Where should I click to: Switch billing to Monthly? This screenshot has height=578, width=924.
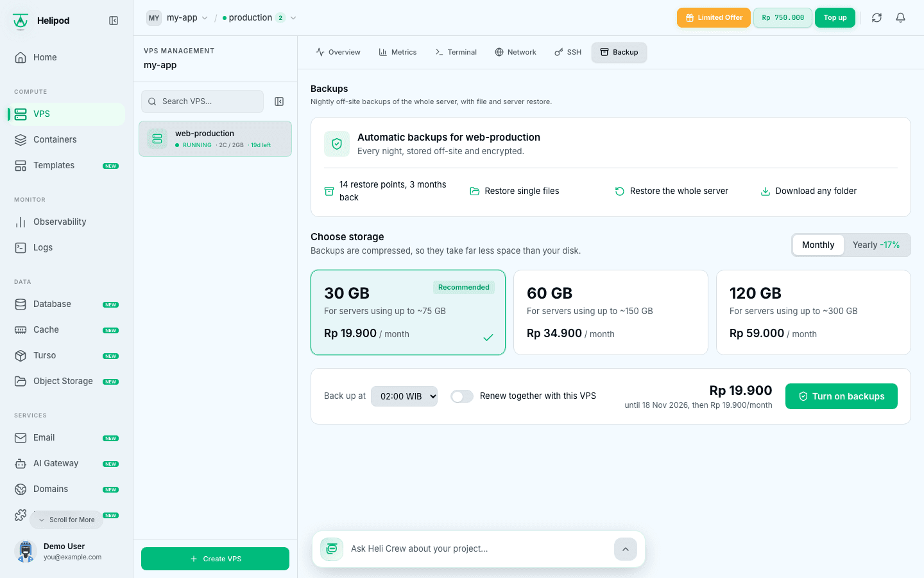pos(818,245)
